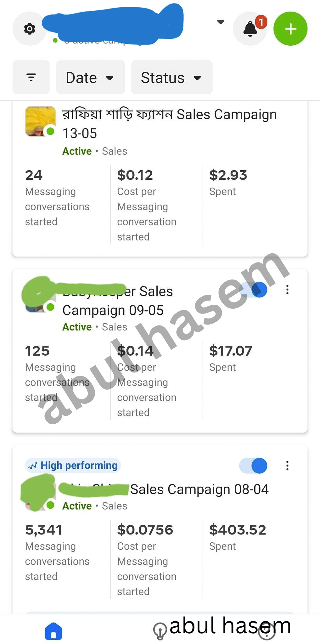320x644 pixels.
Task: Open the lightbulb insights icon in bottom bar
Action: (160, 631)
